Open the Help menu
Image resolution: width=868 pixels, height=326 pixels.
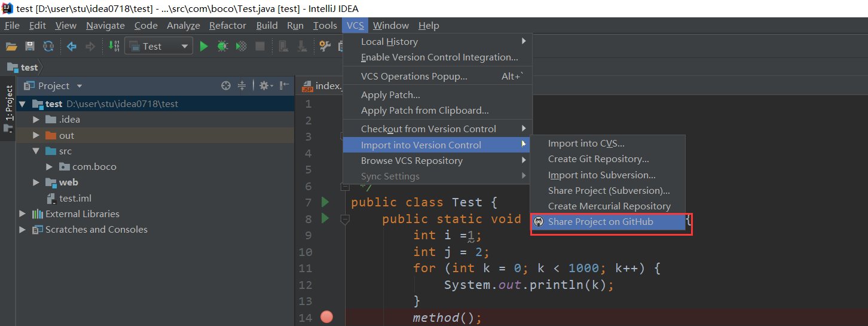429,25
